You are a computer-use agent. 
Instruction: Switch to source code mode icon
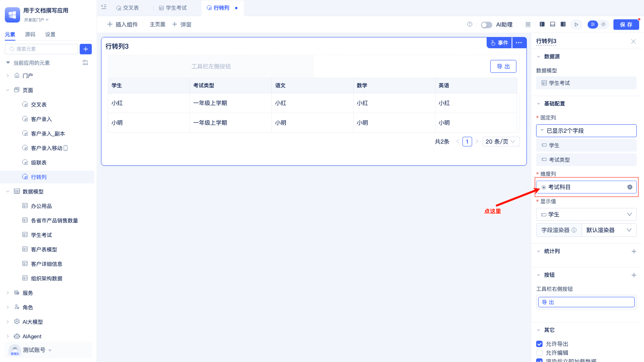[x=603, y=25]
